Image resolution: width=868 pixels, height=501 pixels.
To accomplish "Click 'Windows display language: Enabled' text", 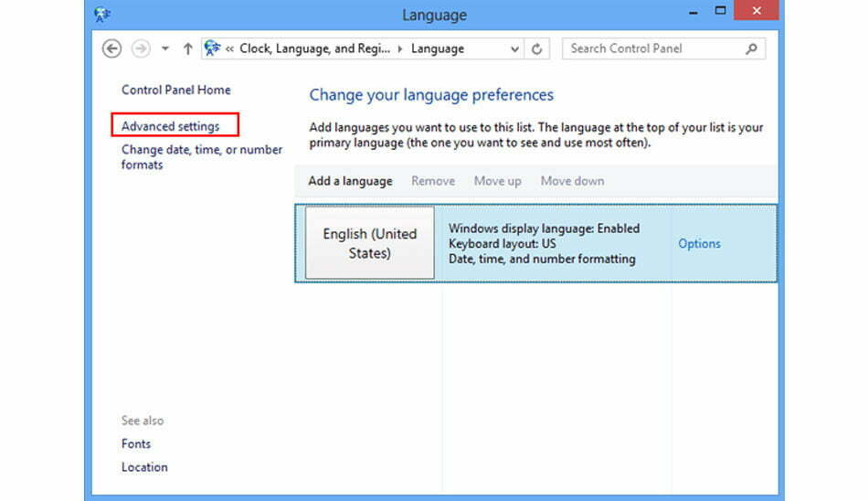I will pyautogui.click(x=545, y=229).
